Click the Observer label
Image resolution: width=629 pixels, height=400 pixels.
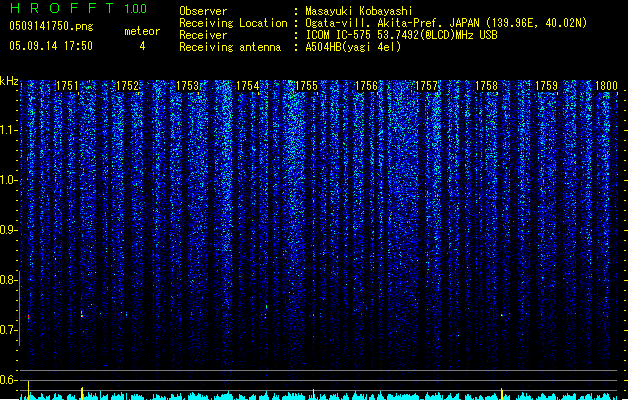[x=203, y=11]
